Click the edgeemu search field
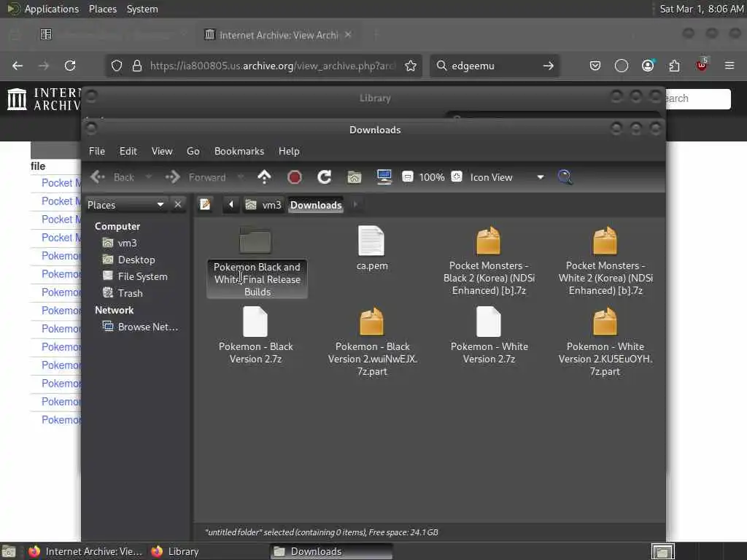The image size is (747, 560). [x=494, y=66]
